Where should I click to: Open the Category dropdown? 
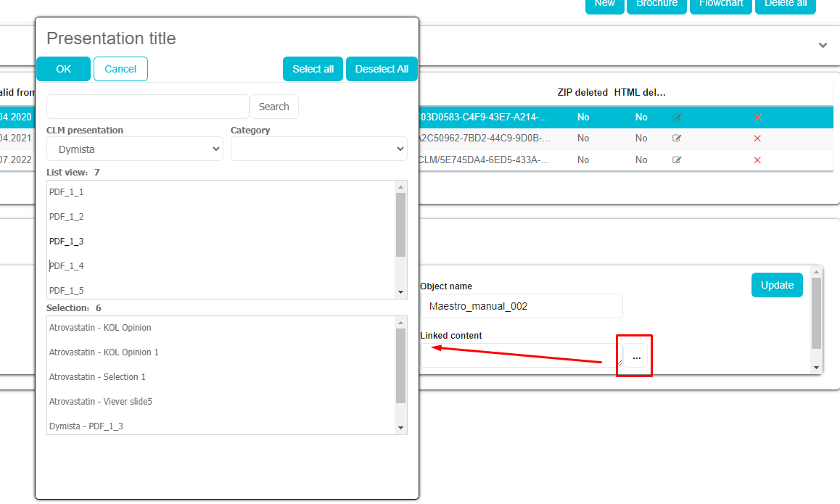(x=318, y=149)
